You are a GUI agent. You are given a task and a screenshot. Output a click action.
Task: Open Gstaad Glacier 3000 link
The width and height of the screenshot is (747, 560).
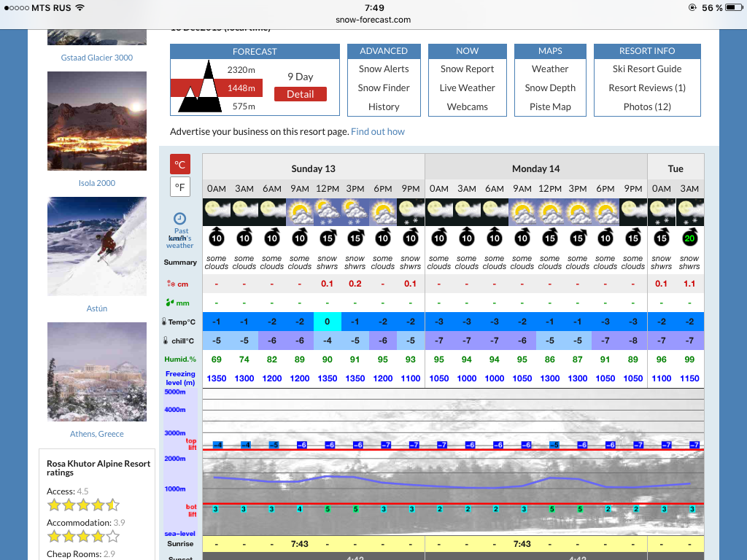[x=97, y=58]
